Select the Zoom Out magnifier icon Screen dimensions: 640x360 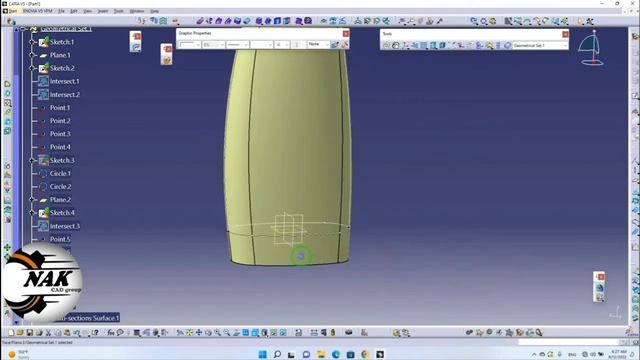227,333
